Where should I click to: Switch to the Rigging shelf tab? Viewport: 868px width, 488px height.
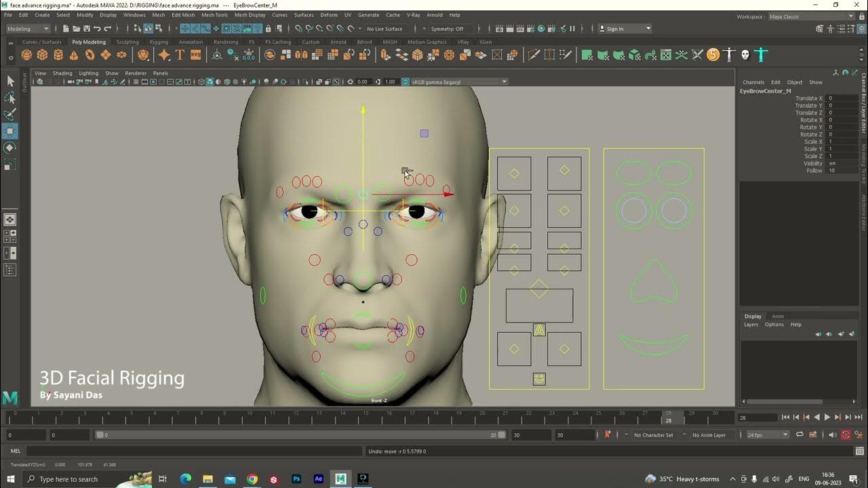point(159,42)
